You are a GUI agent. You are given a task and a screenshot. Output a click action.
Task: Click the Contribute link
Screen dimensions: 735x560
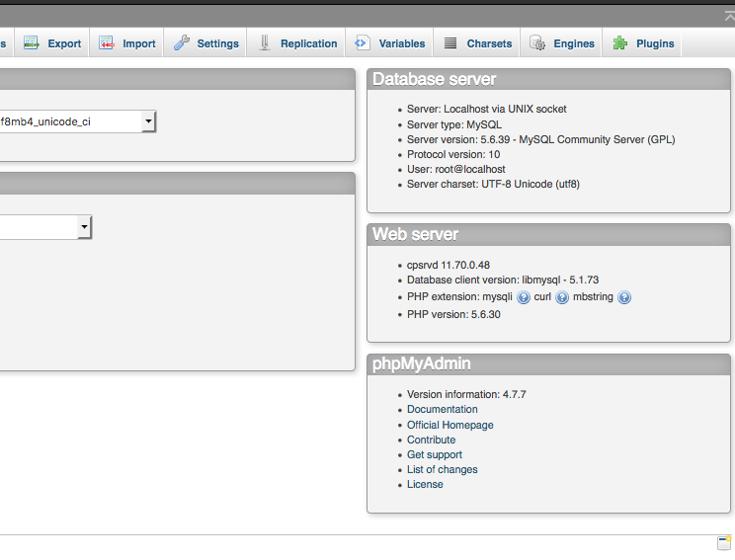[x=431, y=440]
